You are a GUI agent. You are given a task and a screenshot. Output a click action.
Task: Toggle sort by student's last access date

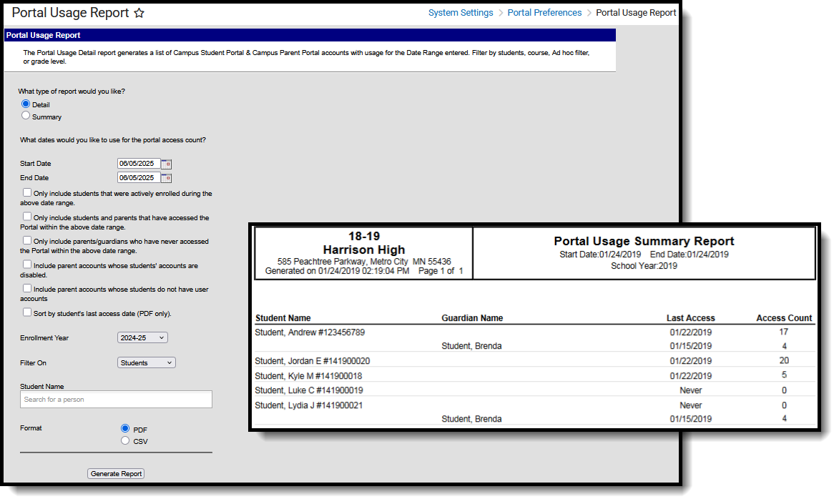click(x=26, y=312)
